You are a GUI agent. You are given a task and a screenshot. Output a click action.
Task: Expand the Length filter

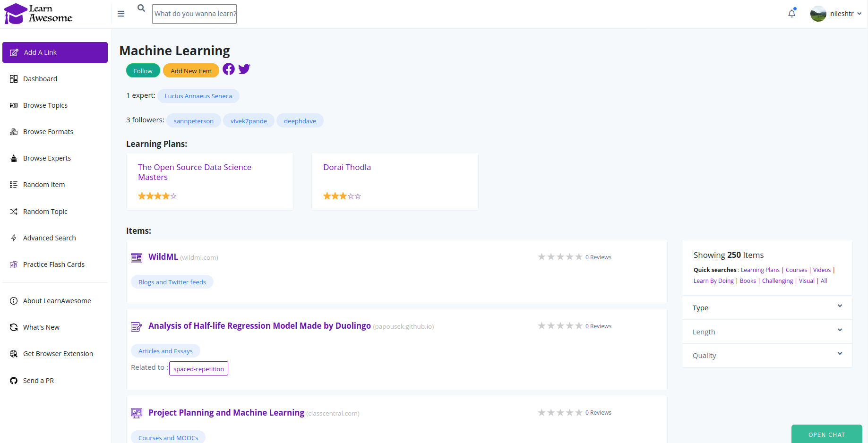coord(767,332)
